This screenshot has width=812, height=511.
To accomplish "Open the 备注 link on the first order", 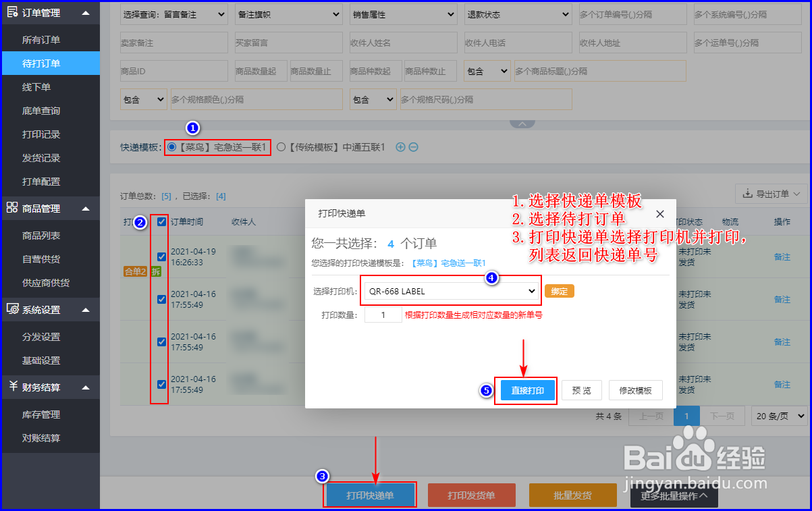I will point(782,257).
